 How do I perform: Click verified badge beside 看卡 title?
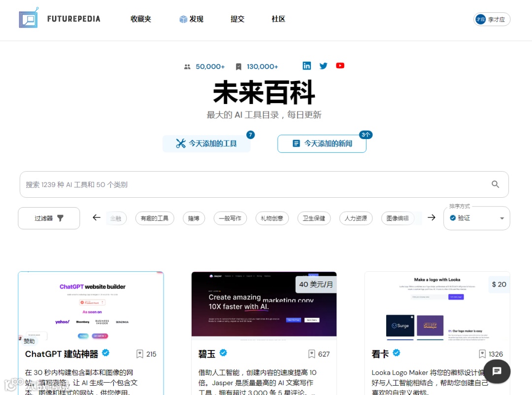(x=396, y=353)
